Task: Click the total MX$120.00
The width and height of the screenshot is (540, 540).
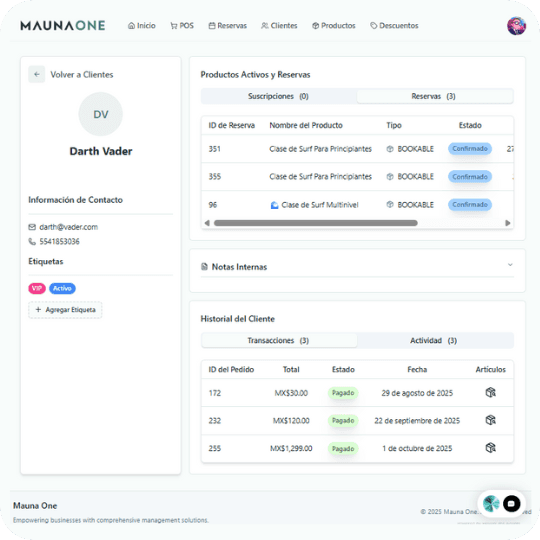Action: pyautogui.click(x=291, y=421)
